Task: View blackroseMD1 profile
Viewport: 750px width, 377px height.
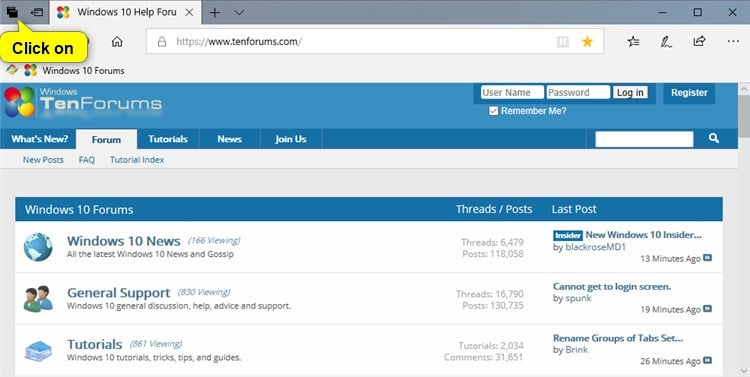Action: tap(596, 247)
